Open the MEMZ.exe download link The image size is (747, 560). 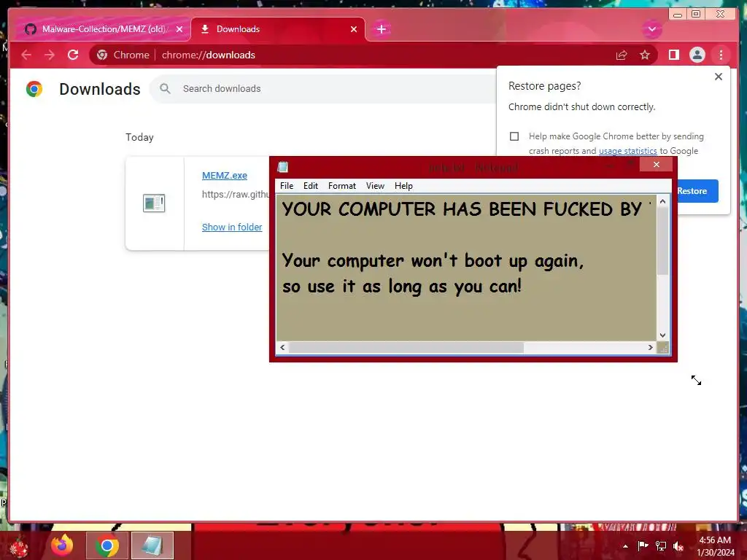225,175
